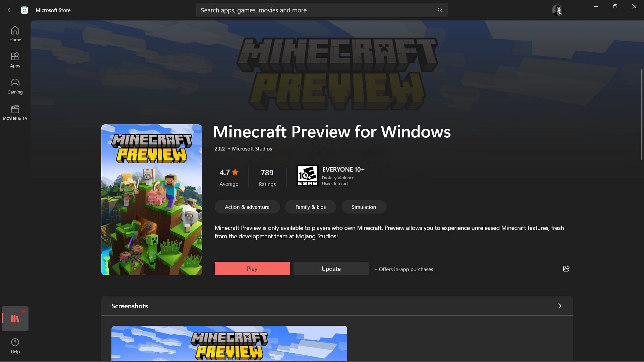This screenshot has width=644, height=362.
Task: Click the search magnifier icon
Action: pyautogui.click(x=440, y=10)
